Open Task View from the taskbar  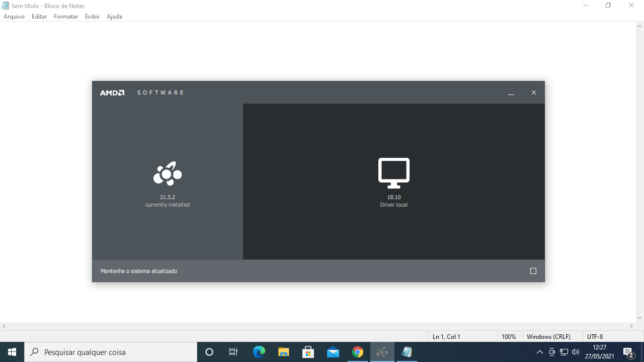tap(233, 352)
